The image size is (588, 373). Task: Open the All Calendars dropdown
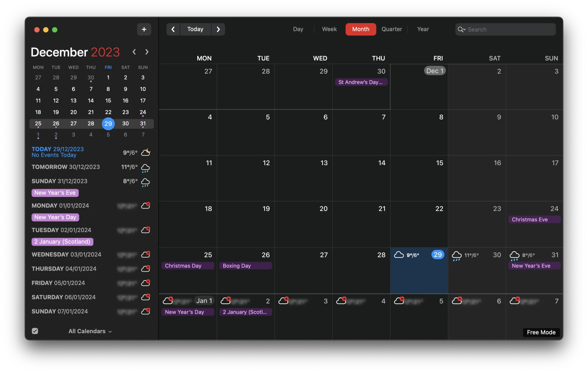tap(90, 331)
